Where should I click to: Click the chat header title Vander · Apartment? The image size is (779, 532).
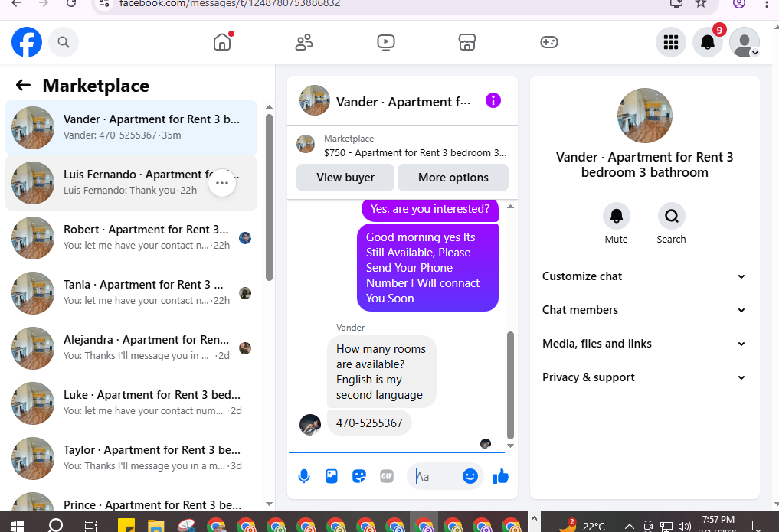point(403,102)
